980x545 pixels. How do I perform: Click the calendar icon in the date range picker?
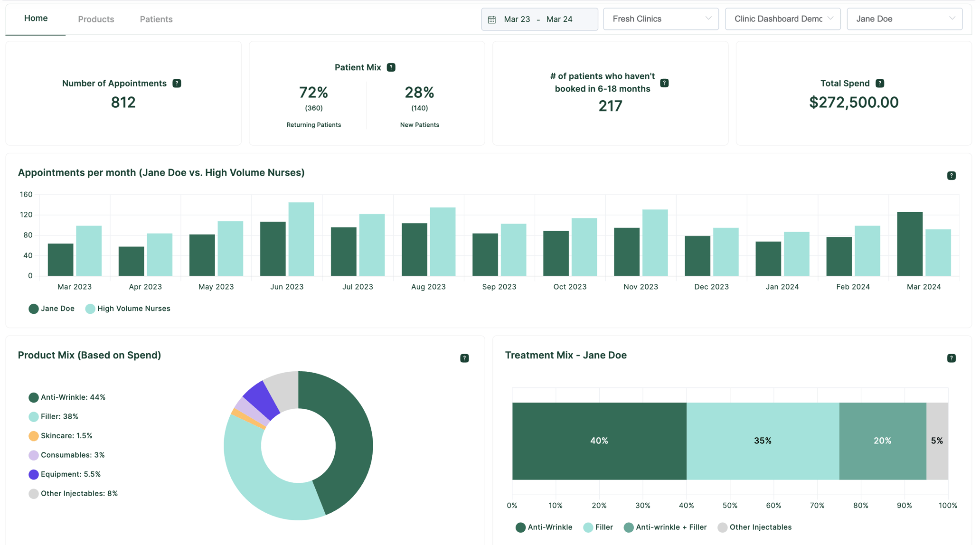[492, 19]
